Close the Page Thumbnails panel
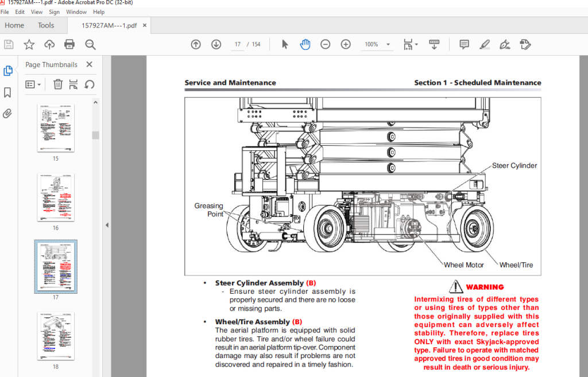This screenshot has width=588, height=377. click(x=89, y=64)
